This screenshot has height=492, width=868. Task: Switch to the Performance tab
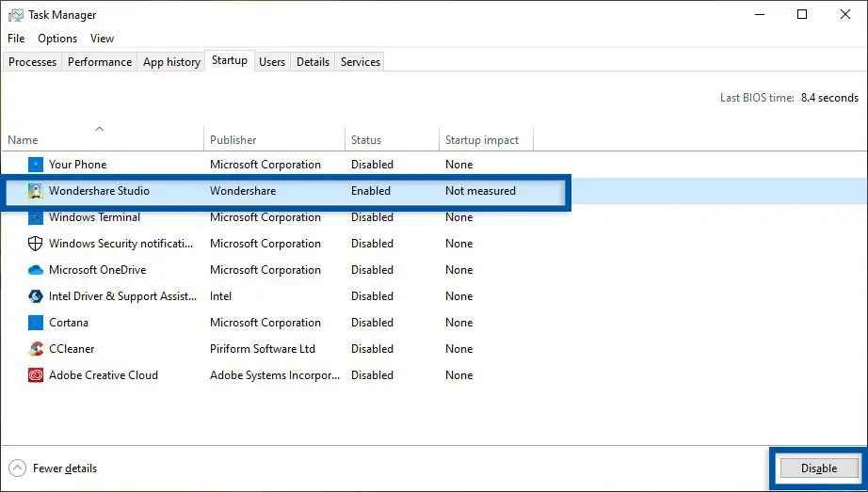tap(100, 62)
